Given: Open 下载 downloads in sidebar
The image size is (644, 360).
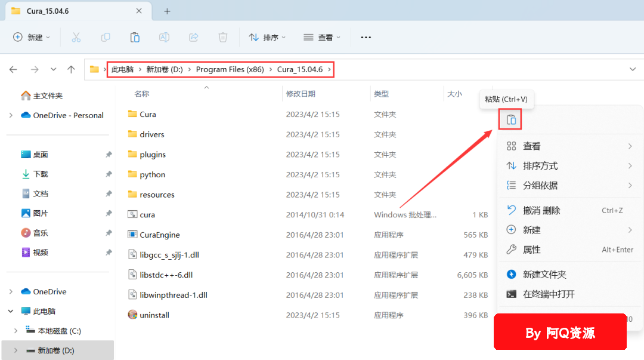Looking at the screenshot, I should [x=35, y=174].
